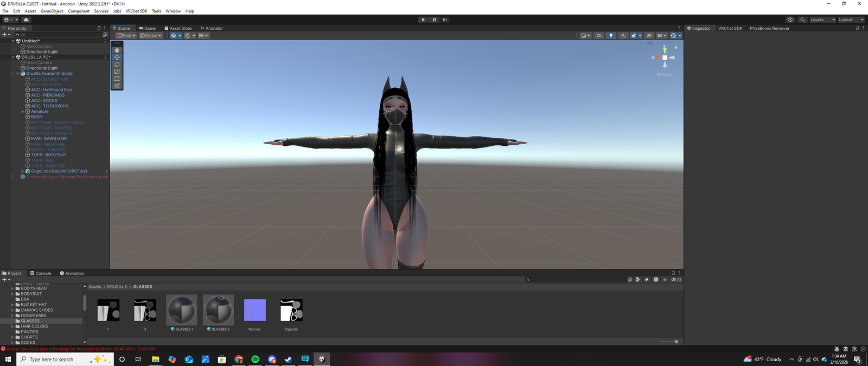Image resolution: width=868 pixels, height=366 pixels.
Task: Choose the Scale tool in scene view
Action: pyautogui.click(x=117, y=72)
